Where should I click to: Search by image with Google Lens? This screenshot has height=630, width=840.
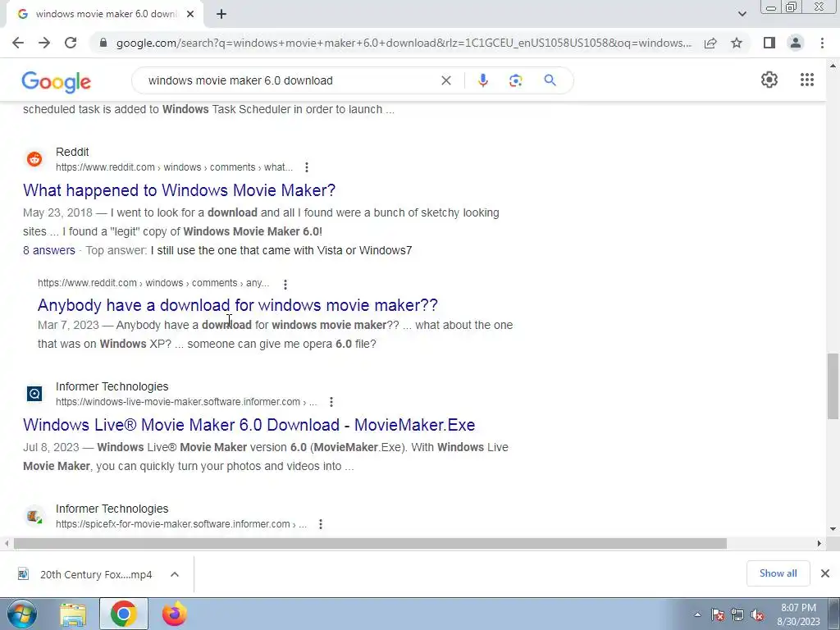coord(515,80)
